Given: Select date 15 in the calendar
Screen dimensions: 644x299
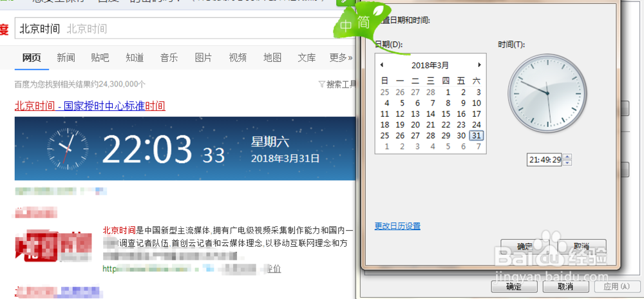Looking at the screenshot, I should click(x=446, y=114).
